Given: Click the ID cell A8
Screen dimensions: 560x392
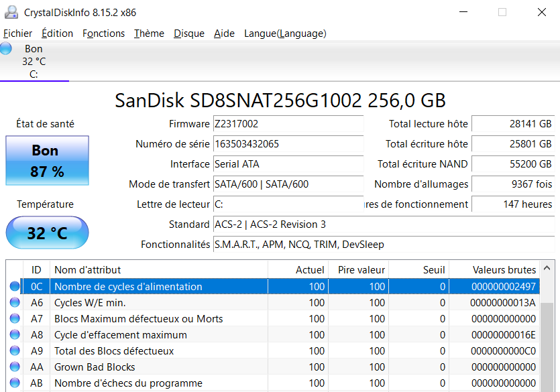Looking at the screenshot, I should [x=37, y=334].
